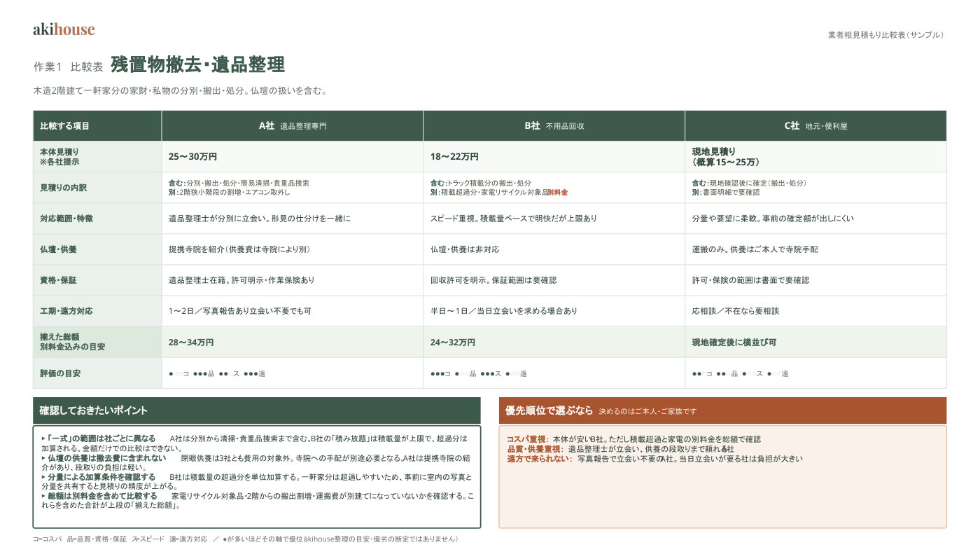The height and width of the screenshot is (552, 980).
Task: Click the 揃えた総額 row label
Action: click(x=97, y=342)
